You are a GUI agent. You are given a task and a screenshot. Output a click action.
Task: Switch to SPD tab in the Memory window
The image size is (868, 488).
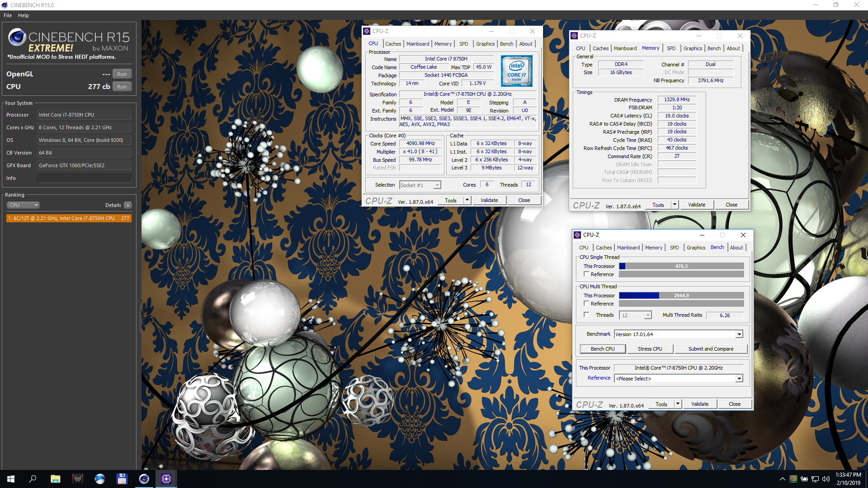pos(671,48)
